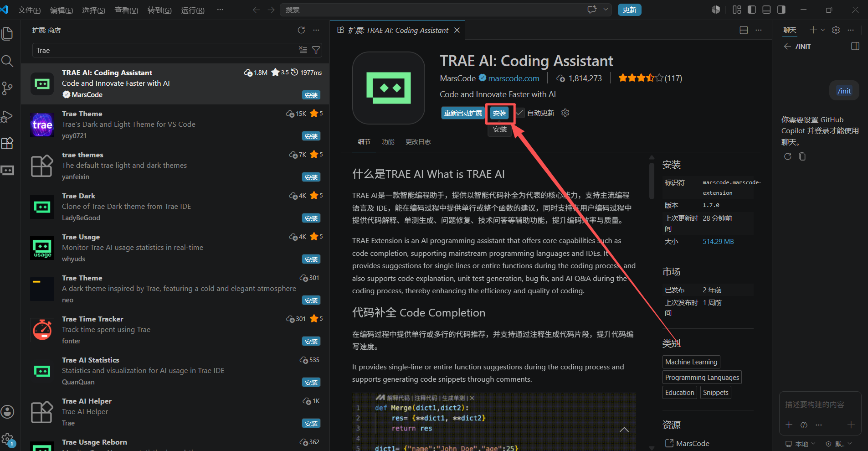Switch to the 更改日志 tab
This screenshot has width=868, height=451.
pos(418,142)
